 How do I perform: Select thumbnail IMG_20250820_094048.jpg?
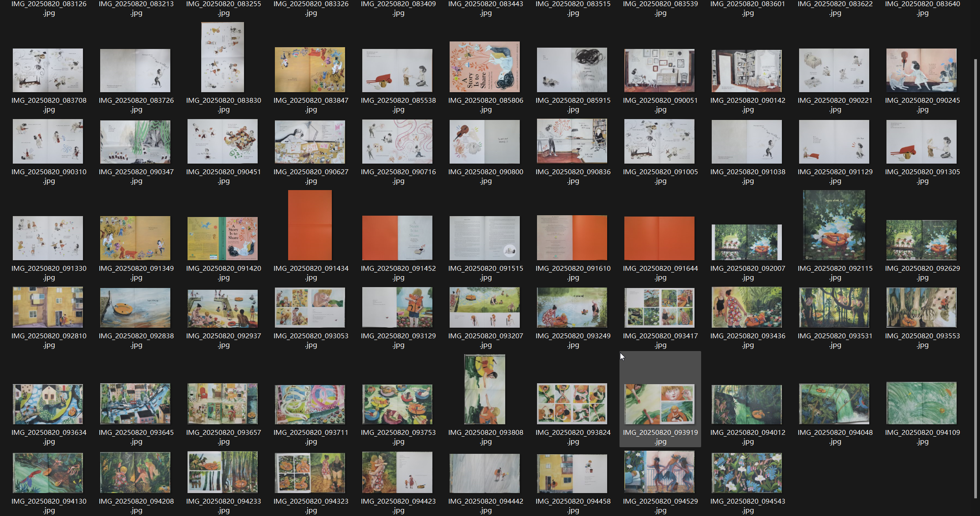point(834,404)
